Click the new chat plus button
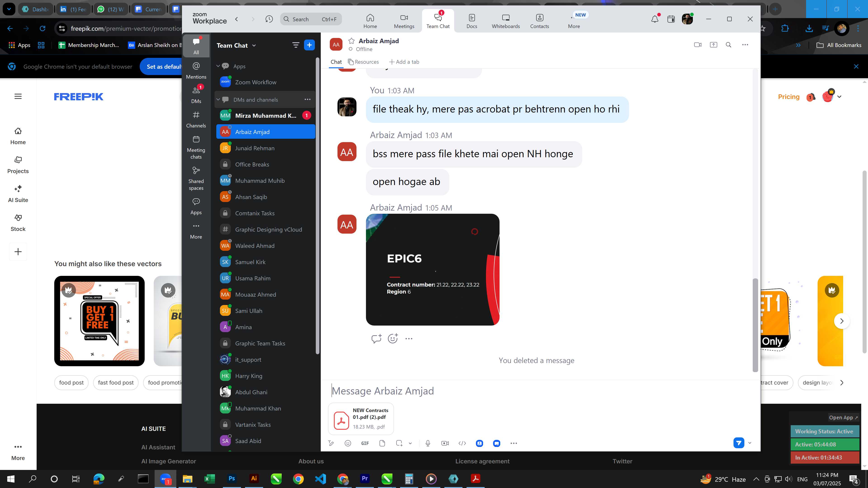Image resolution: width=868 pixels, height=488 pixels. pos(309,45)
